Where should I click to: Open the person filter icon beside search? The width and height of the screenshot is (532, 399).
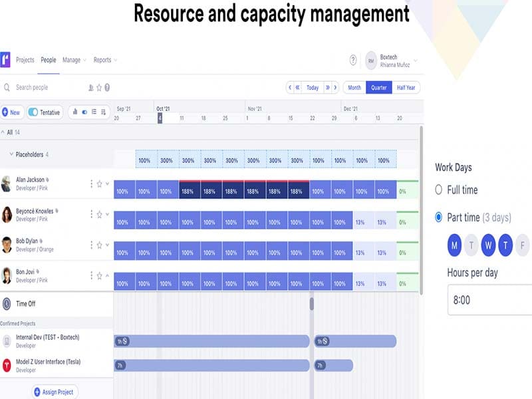pyautogui.click(x=91, y=88)
